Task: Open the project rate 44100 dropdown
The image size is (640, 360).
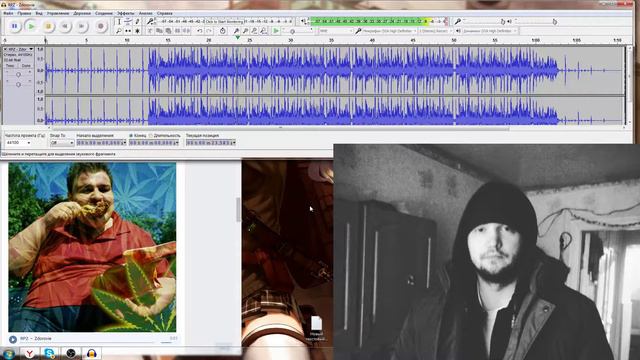Action: pyautogui.click(x=18, y=142)
